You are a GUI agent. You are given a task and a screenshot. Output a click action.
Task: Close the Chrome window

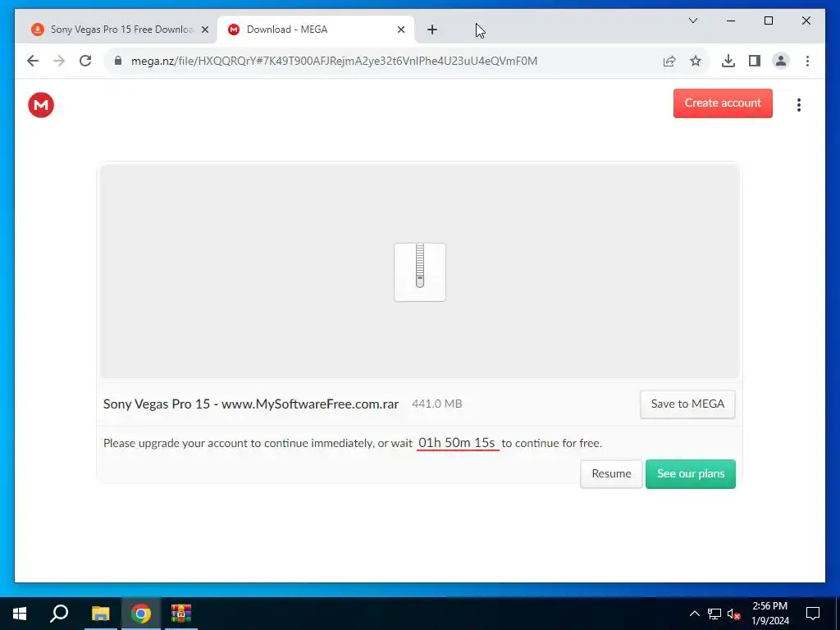806,21
